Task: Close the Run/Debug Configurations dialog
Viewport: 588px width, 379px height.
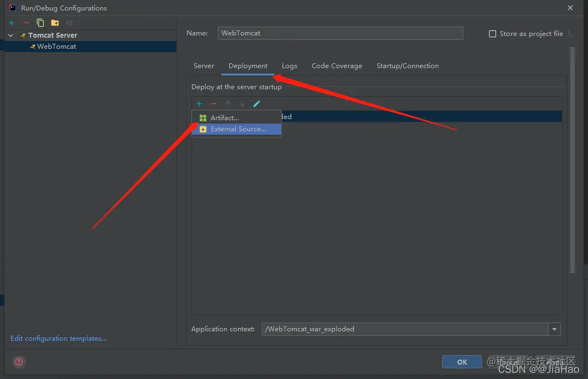Action: coord(570,8)
